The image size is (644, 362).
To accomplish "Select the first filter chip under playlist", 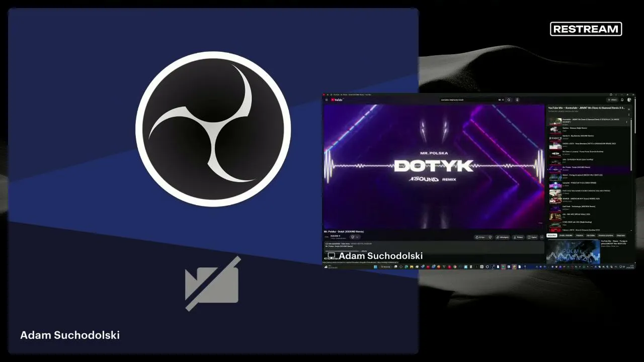I will [x=552, y=235].
